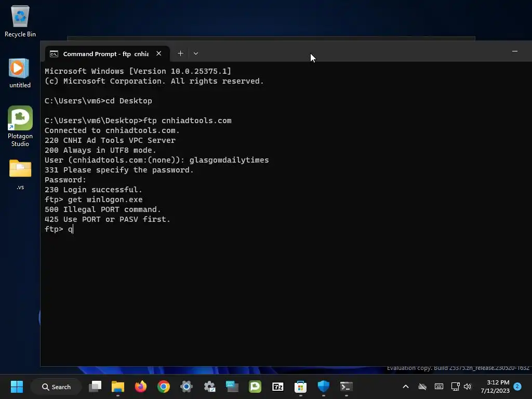Select the Plotagon Studio desktop shortcut
Image resolution: width=532 pixels, height=399 pixels.
click(x=20, y=126)
